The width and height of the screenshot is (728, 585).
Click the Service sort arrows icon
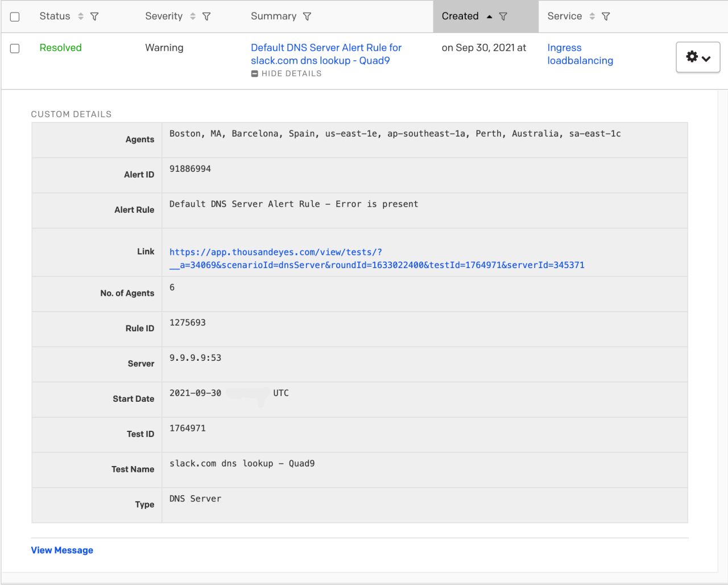click(592, 17)
